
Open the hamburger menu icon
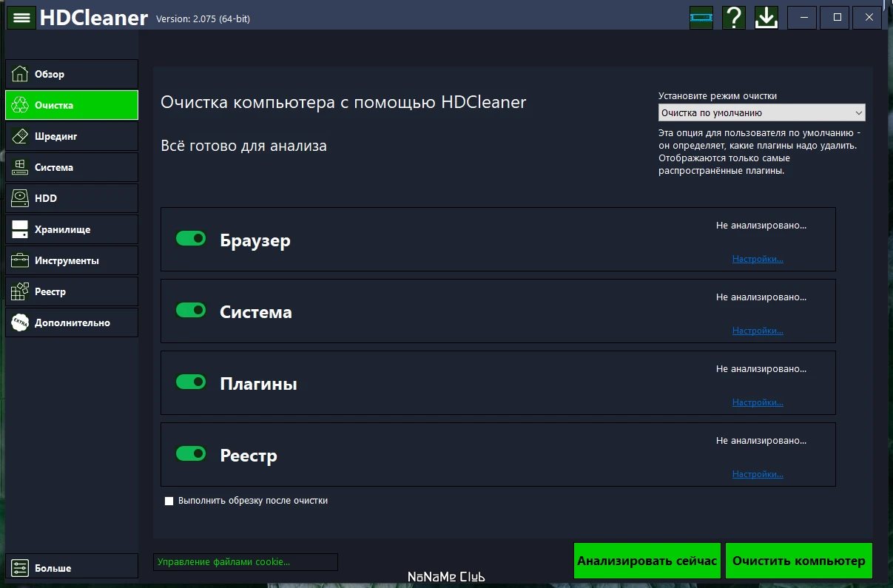tap(22, 17)
